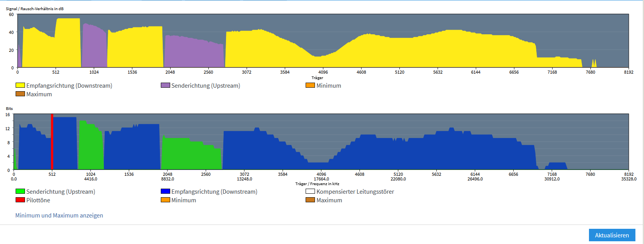Click 'Träger / Frequenz in kHz' axis label
644x244 pixels.
point(317,184)
